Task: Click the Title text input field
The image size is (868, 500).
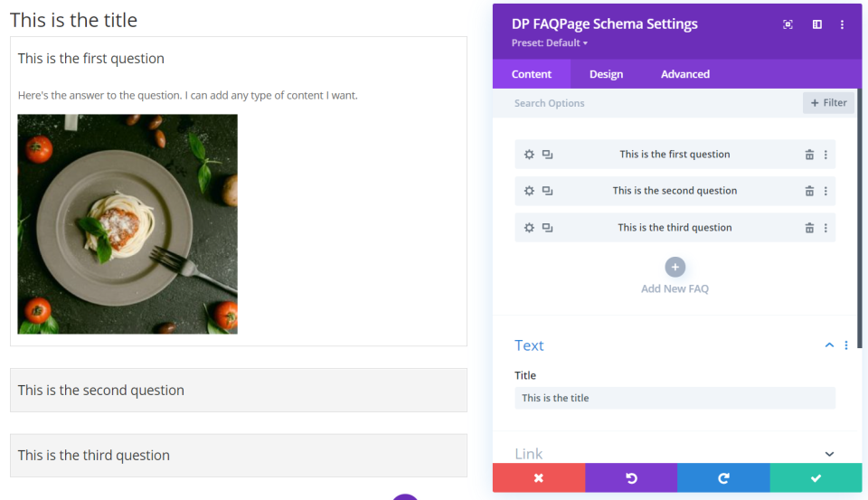Action: point(675,398)
